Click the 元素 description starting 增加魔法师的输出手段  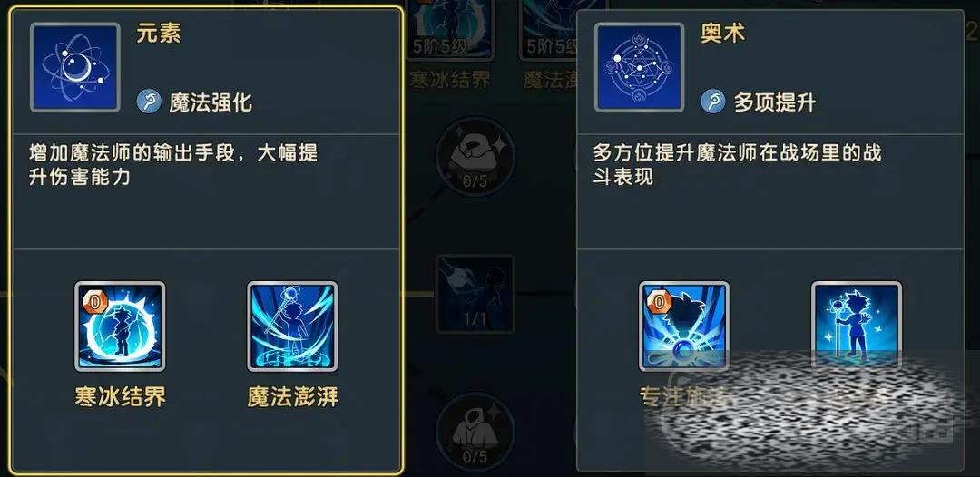173,165
